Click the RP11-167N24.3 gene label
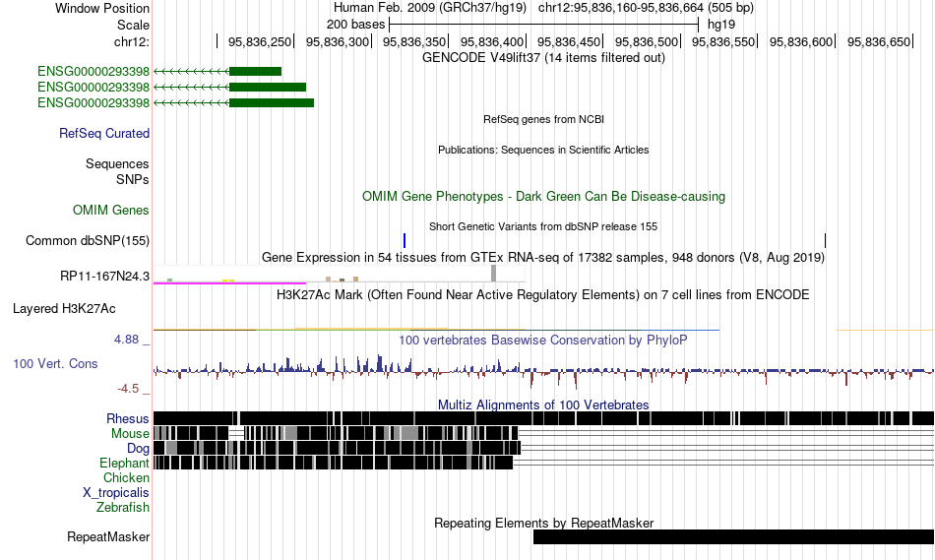 104,277
